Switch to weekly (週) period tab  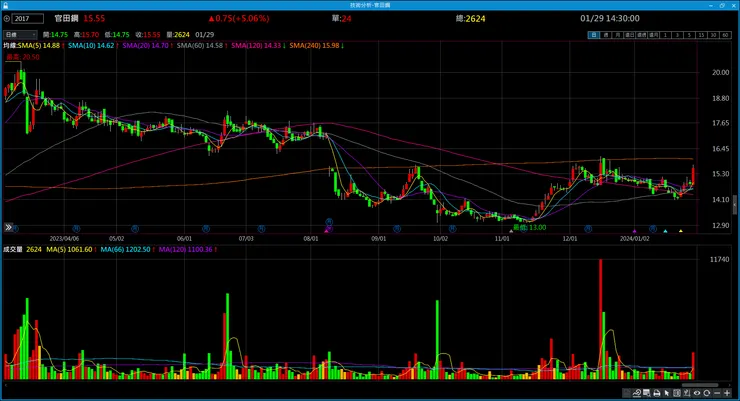605,35
